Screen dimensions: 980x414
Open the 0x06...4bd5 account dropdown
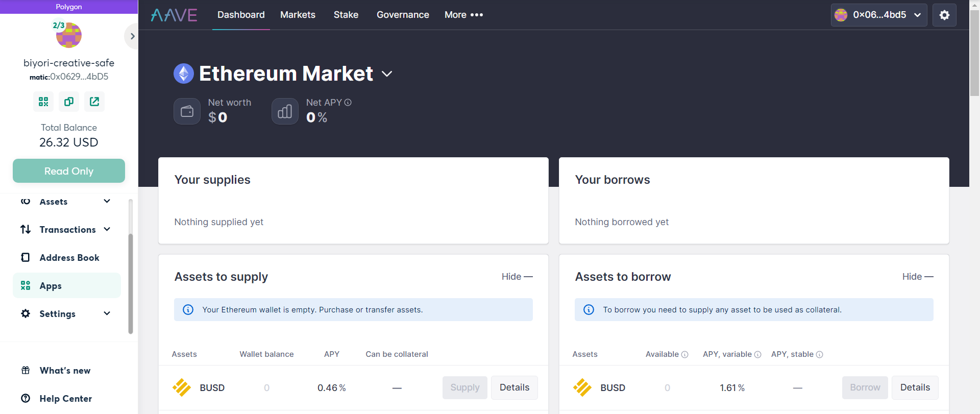coord(879,15)
